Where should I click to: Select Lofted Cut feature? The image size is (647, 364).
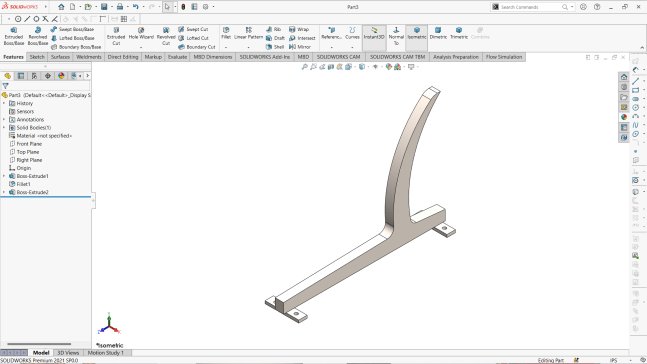193,38
